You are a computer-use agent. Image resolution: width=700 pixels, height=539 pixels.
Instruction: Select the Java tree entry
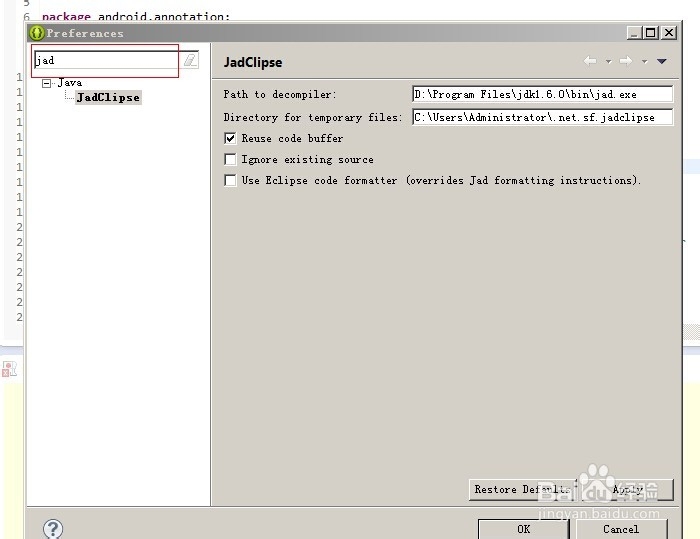click(70, 83)
